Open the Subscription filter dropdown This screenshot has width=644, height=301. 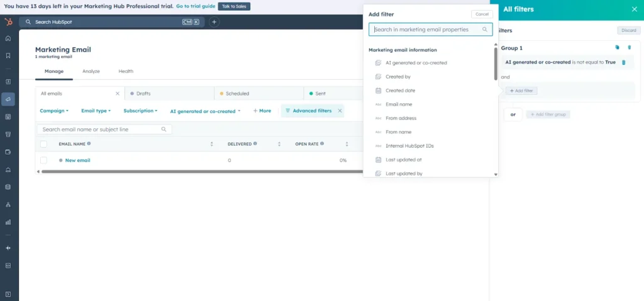click(141, 111)
